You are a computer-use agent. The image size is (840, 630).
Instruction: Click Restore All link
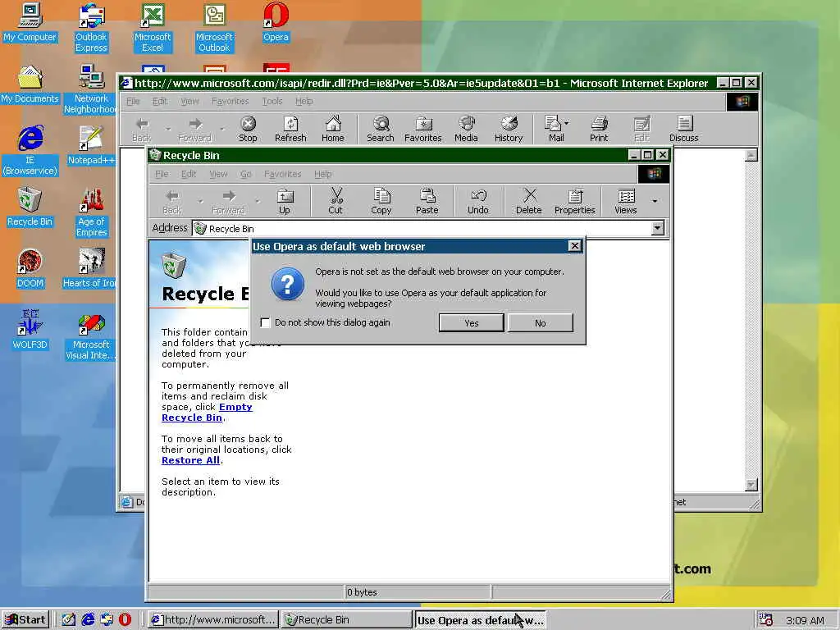click(x=190, y=460)
